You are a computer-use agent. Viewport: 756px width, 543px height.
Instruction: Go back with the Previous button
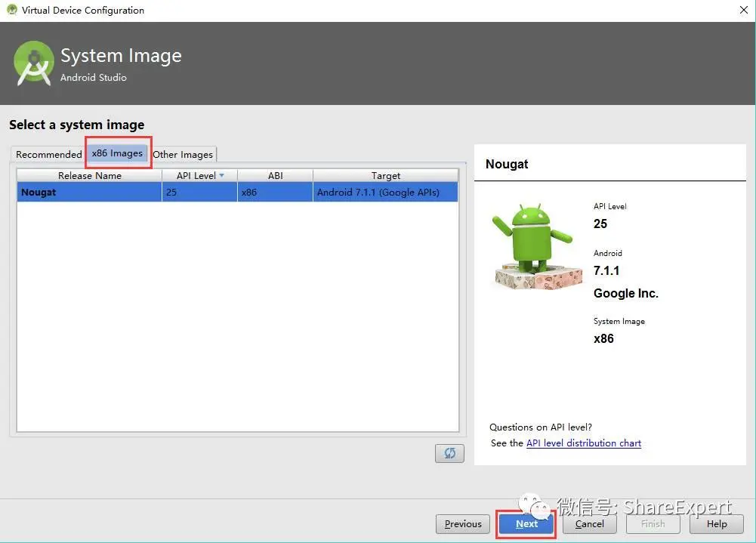(463, 523)
